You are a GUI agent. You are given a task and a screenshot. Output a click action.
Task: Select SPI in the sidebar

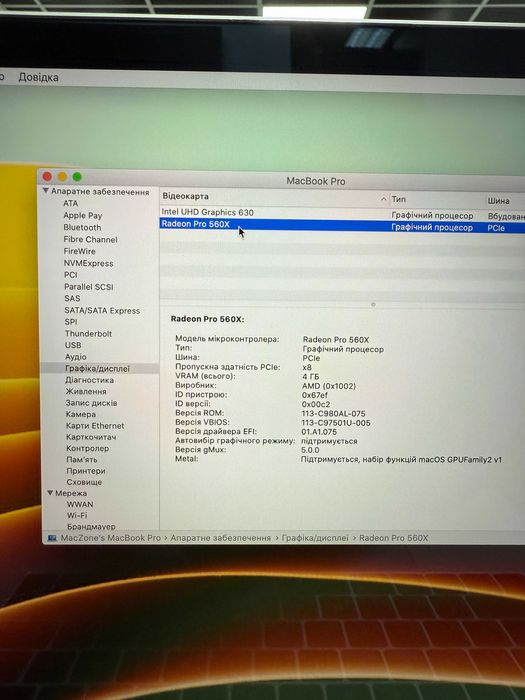tap(71, 321)
